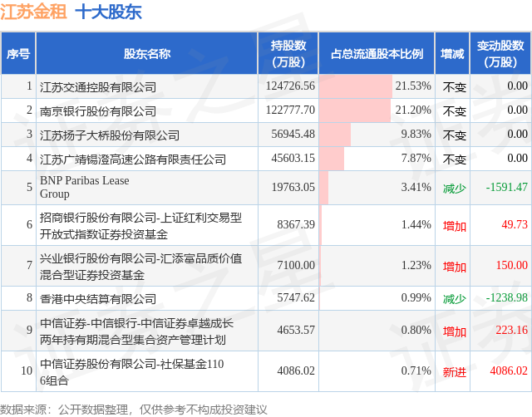Select the 股东名称 column header
Viewport: 532px width, 417px height.
147,53
